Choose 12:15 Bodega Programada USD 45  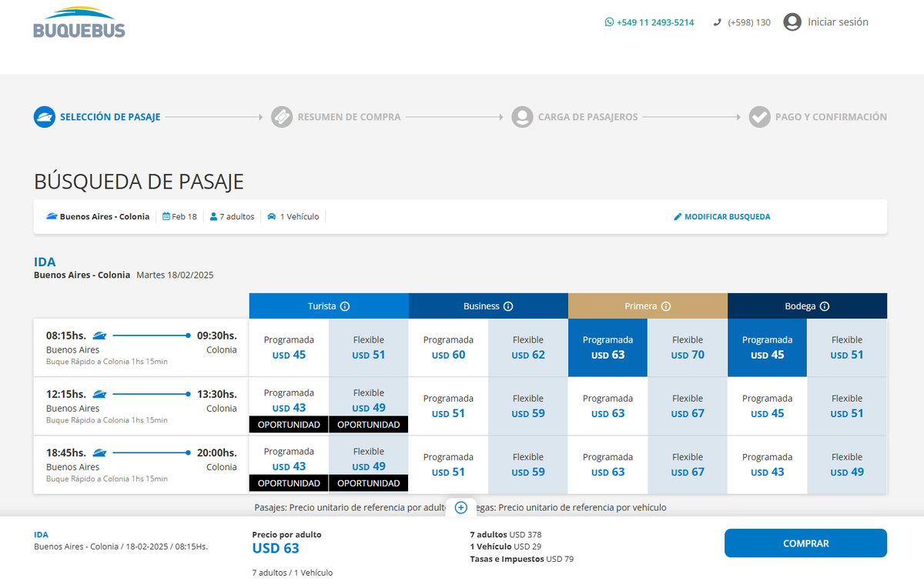coord(767,406)
